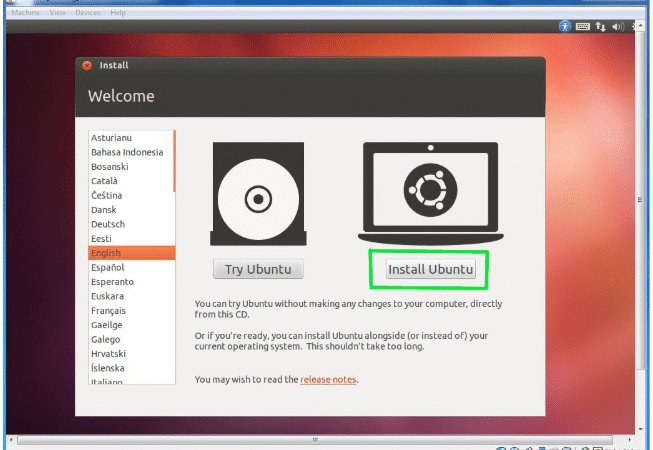This screenshot has width=653, height=450.
Task: Select English in the language list
Action: point(132,253)
